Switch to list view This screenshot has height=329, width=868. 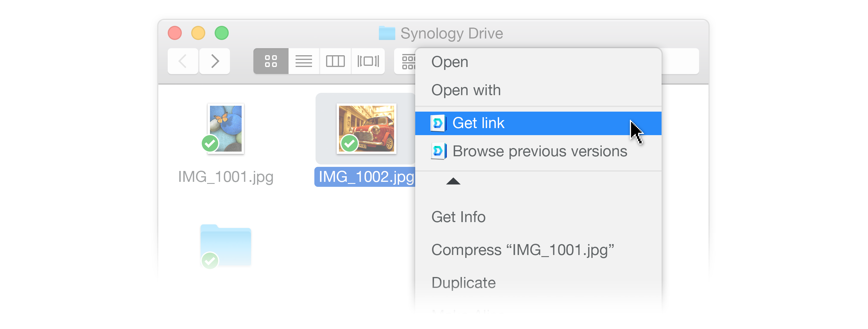coord(303,61)
